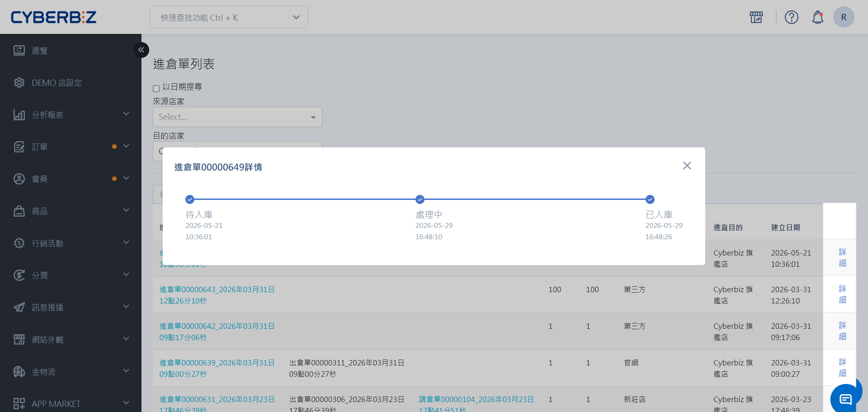Close the 進倉單00000649詳情 dialog
This screenshot has height=412, width=868.
click(x=687, y=166)
